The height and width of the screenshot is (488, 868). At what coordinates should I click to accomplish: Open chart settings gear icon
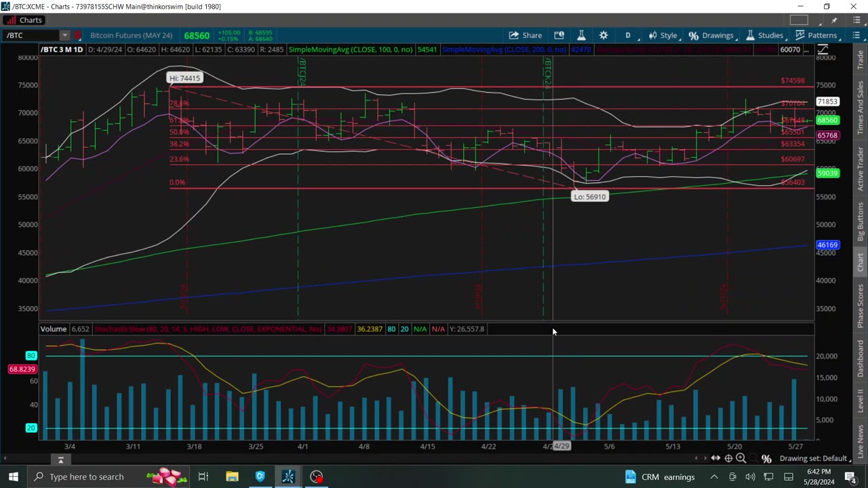point(604,35)
